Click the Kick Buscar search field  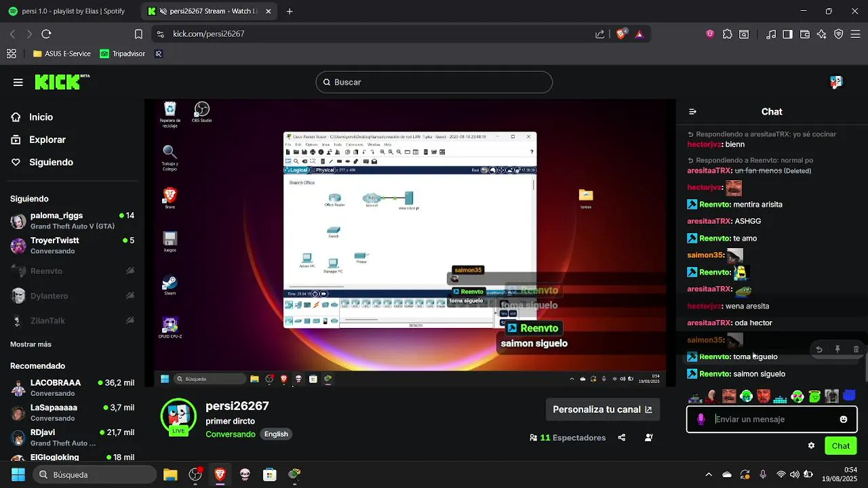point(434,82)
